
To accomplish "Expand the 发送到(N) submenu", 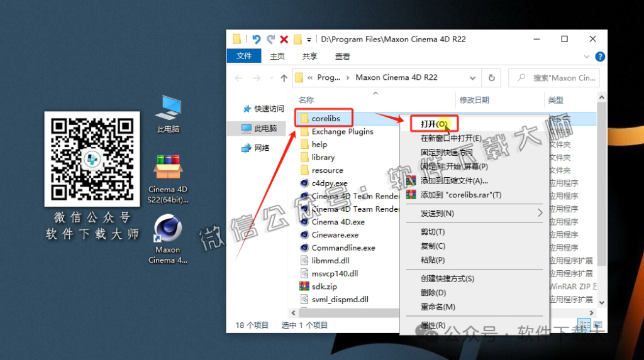I will (x=474, y=214).
